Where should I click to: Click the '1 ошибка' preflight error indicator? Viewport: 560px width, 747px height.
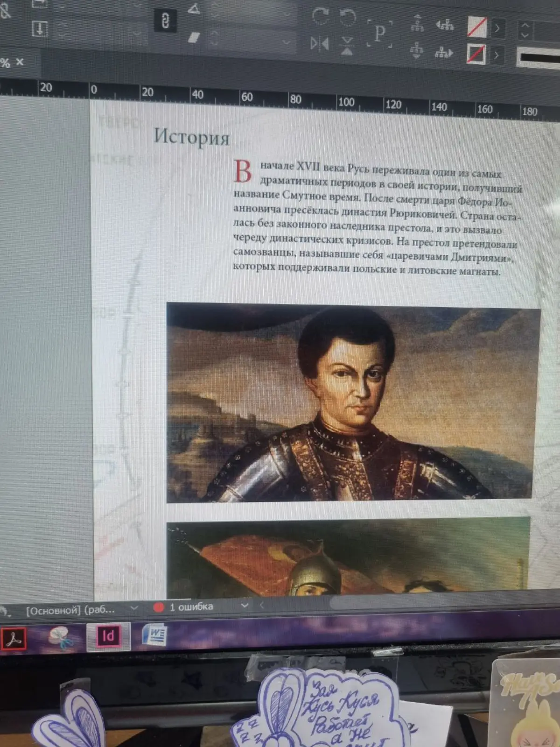click(x=184, y=607)
